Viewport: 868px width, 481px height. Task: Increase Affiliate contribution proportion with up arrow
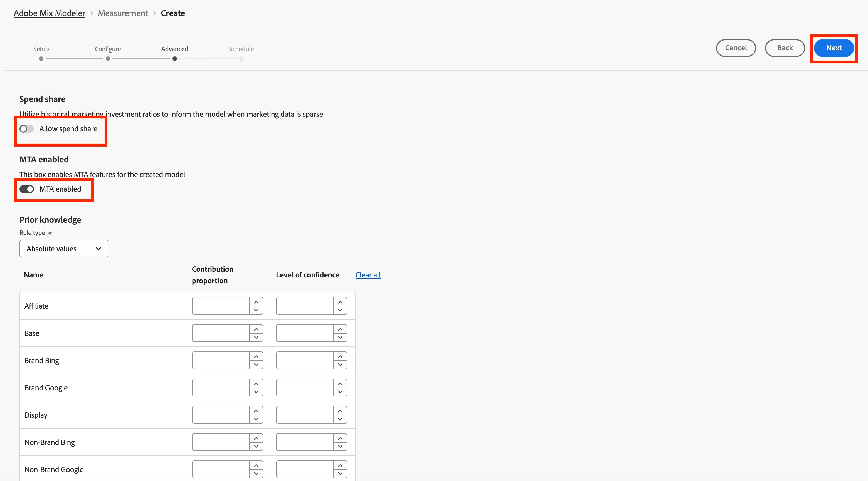point(256,302)
